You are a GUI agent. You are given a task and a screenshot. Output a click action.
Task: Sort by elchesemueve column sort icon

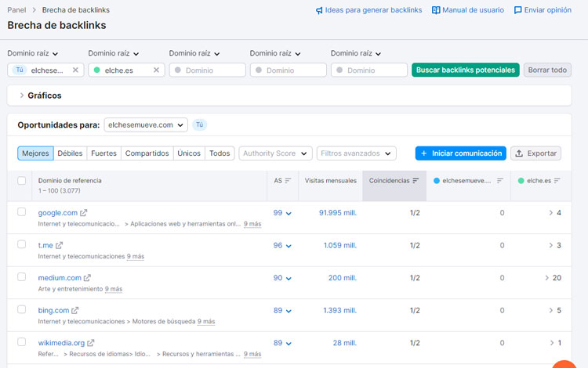(x=500, y=180)
